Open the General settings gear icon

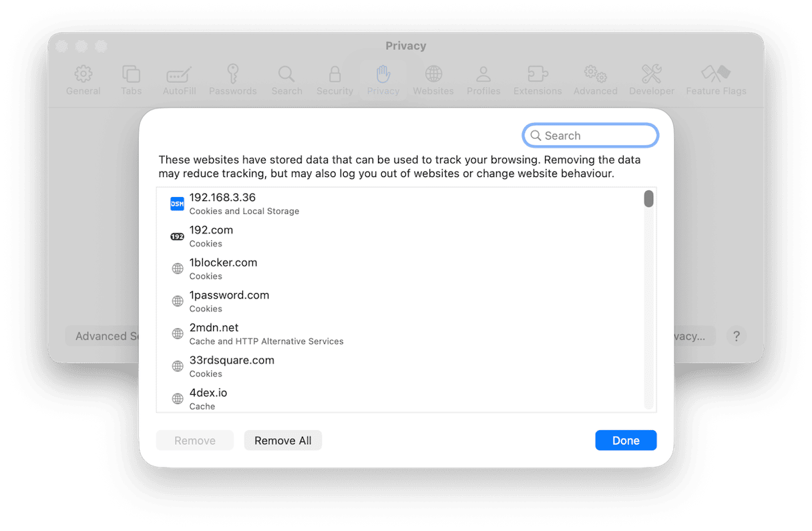83,74
